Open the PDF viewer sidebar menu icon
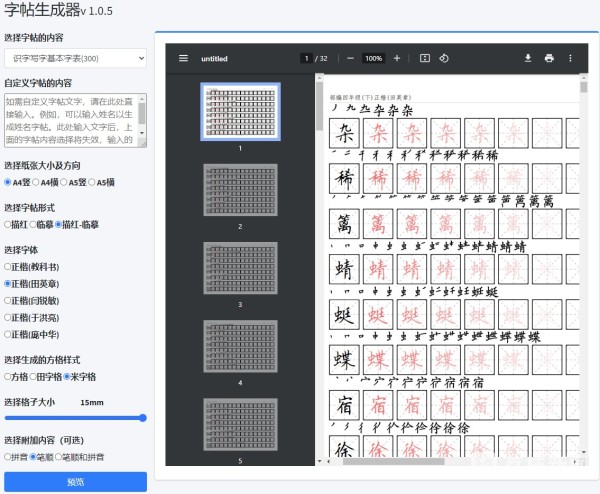The image size is (600, 494). point(183,58)
